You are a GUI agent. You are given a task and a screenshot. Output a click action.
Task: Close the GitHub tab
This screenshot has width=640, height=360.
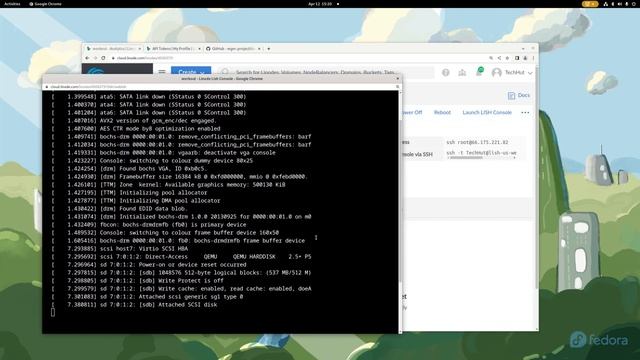coord(259,49)
